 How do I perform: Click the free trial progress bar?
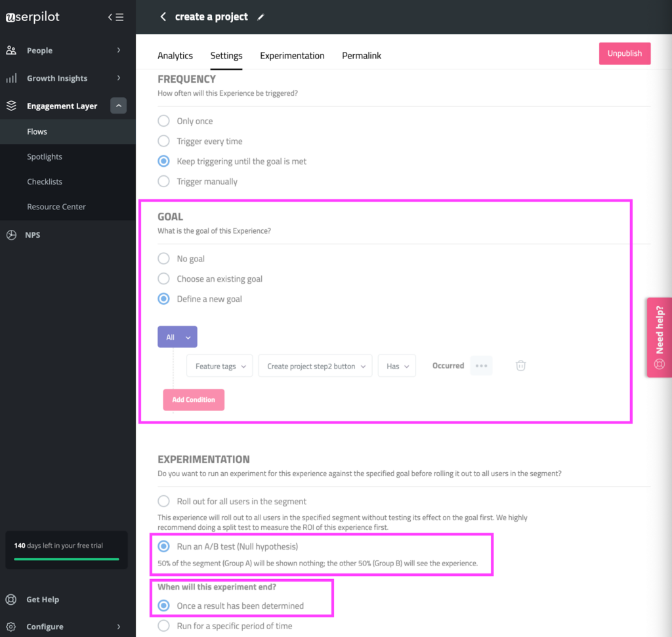pyautogui.click(x=66, y=560)
